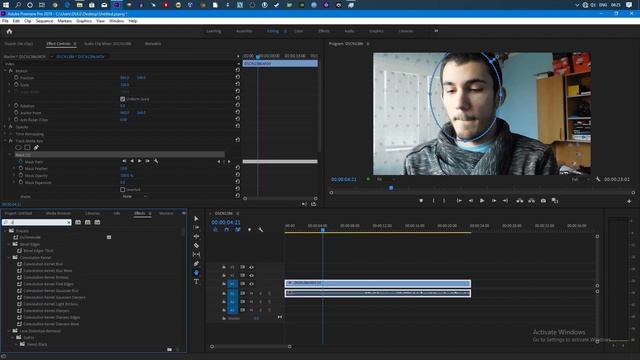
Task: Select the Hand tool
Action: (x=196, y=273)
